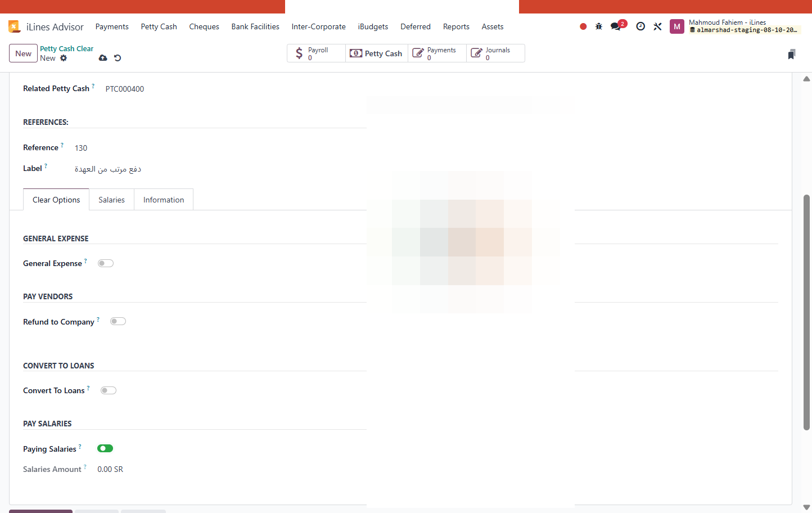Open the chat messages icon with badge
The width and height of the screenshot is (812, 513).
[618, 26]
